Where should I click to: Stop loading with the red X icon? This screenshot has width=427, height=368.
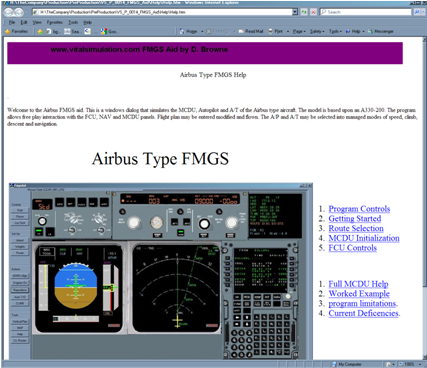click(313, 12)
